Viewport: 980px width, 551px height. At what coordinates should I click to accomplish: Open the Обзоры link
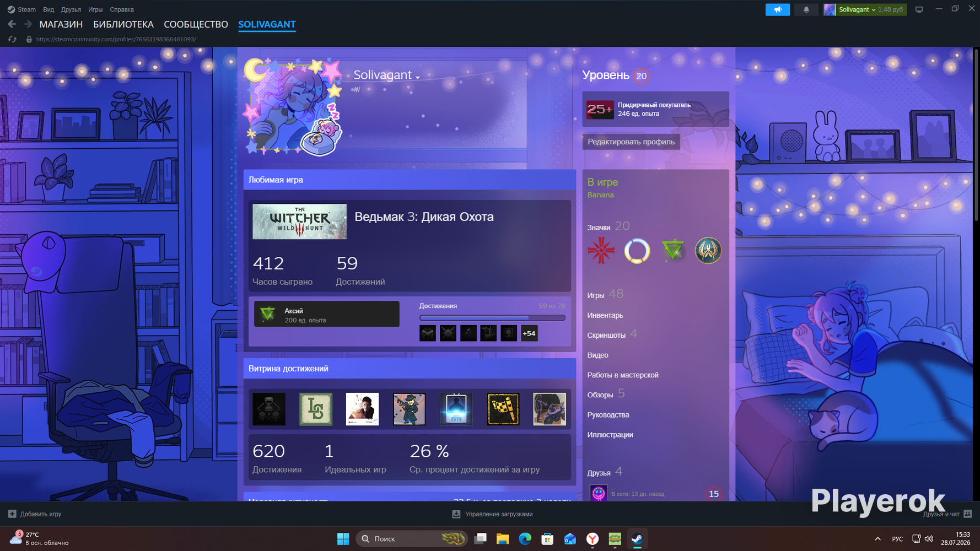[x=600, y=395]
